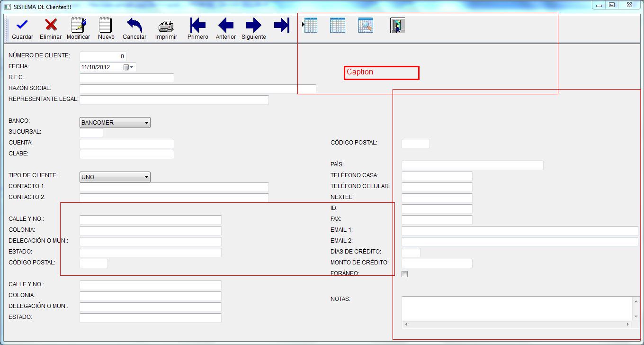Click the first grid table icon
This screenshot has width=644, height=345.
(x=310, y=25)
